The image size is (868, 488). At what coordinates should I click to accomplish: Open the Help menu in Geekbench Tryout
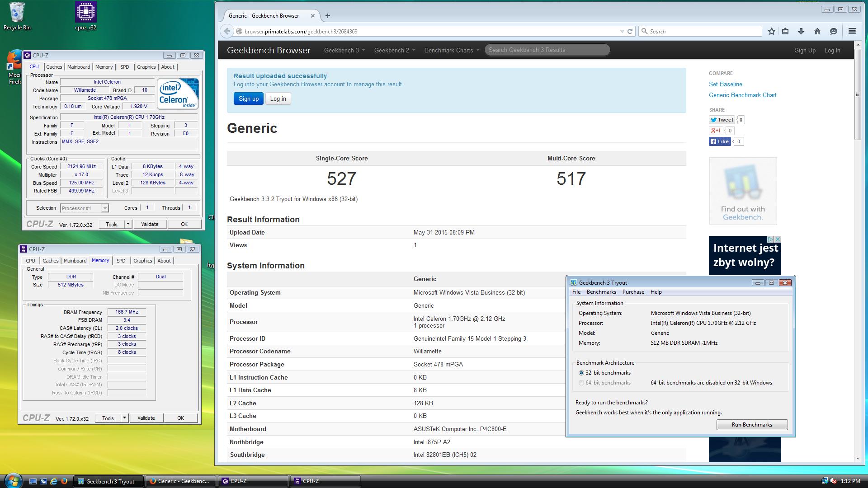pyautogui.click(x=656, y=292)
